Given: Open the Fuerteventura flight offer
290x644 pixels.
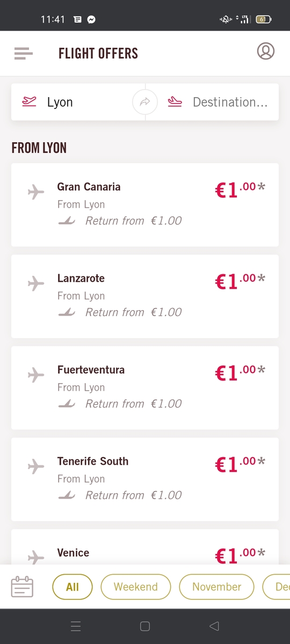Looking at the screenshot, I should 145,387.
